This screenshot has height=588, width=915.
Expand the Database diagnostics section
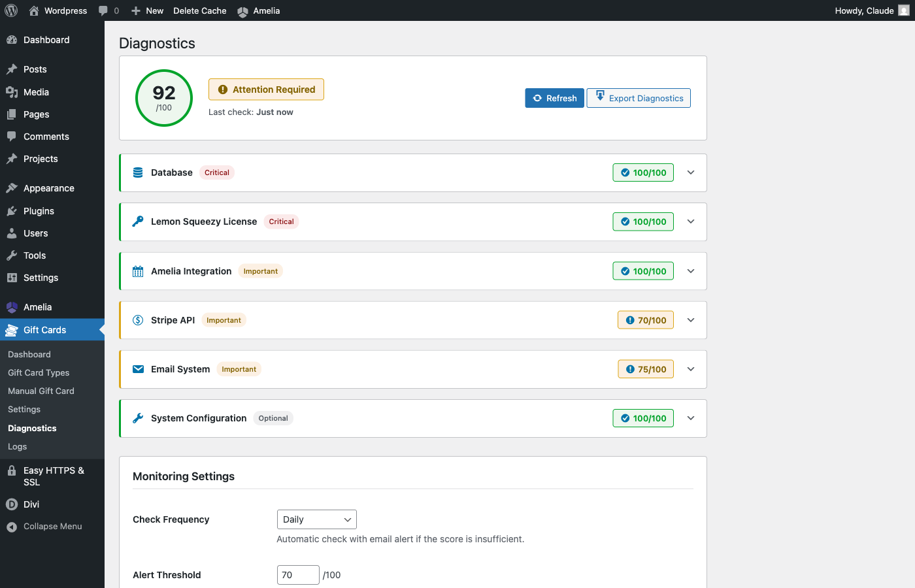pos(691,172)
